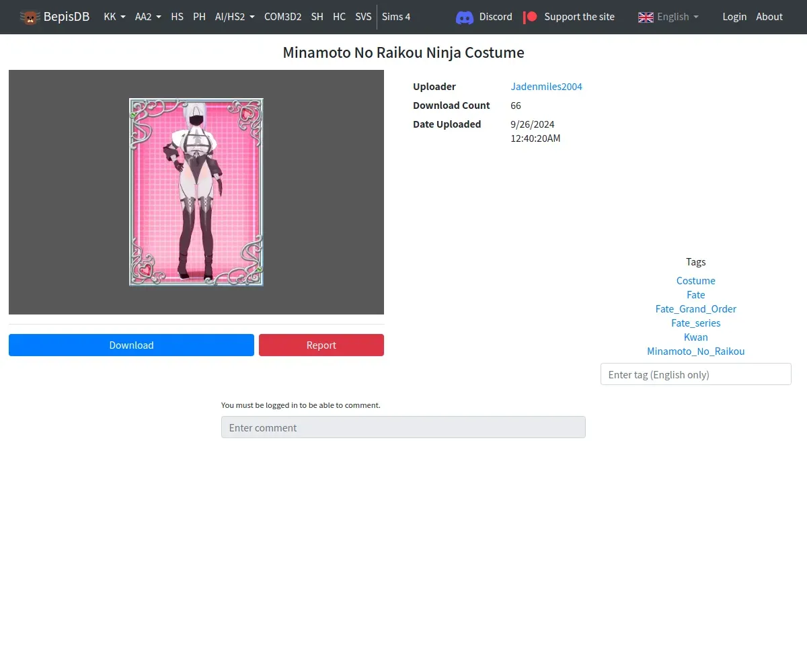807x672 pixels.
Task: Click the costume card preview image
Action: [196, 192]
